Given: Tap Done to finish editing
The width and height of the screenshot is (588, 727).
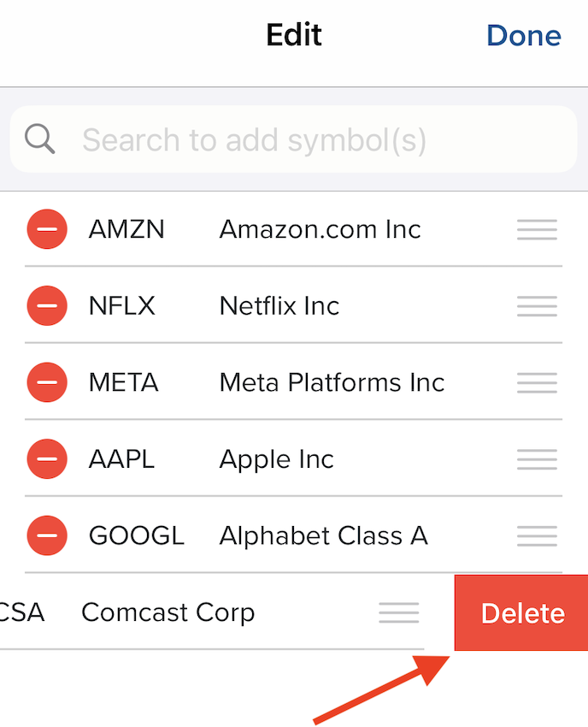Looking at the screenshot, I should [524, 35].
